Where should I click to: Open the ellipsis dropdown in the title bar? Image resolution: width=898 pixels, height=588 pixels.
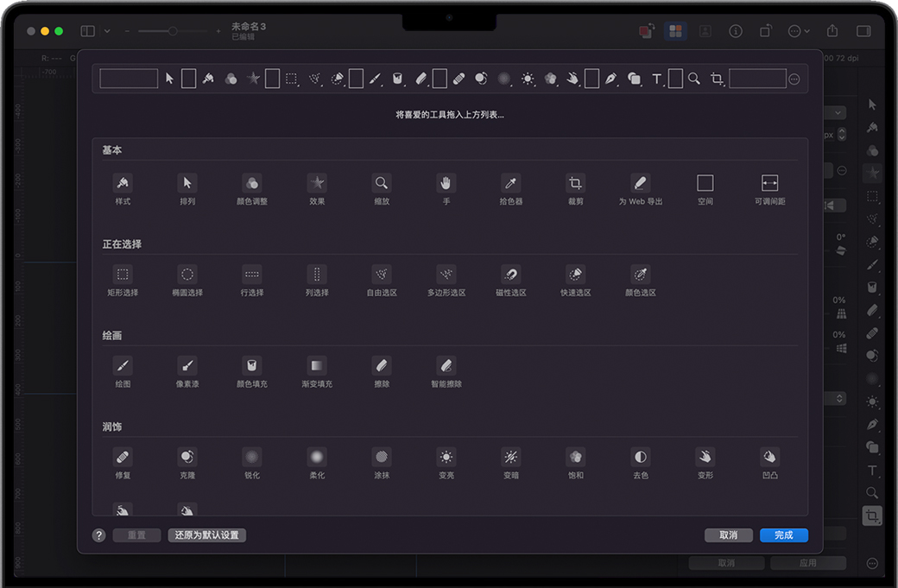point(799,31)
